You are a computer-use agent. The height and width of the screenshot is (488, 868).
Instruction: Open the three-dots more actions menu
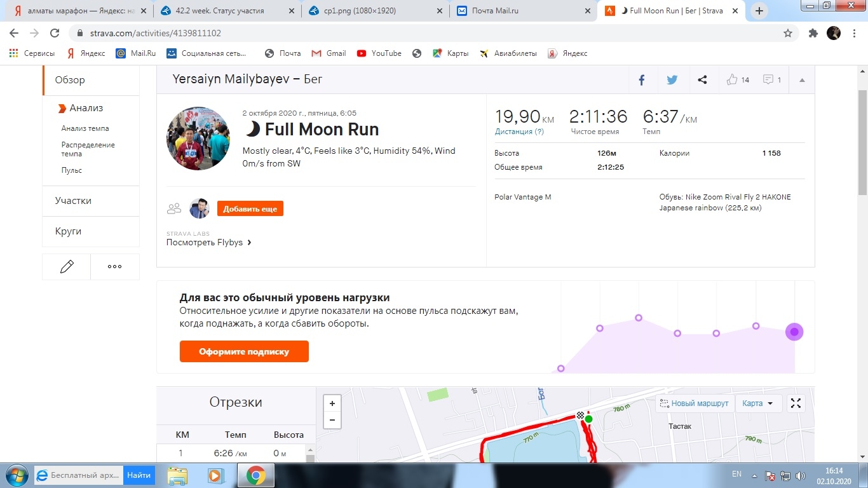pyautogui.click(x=114, y=267)
